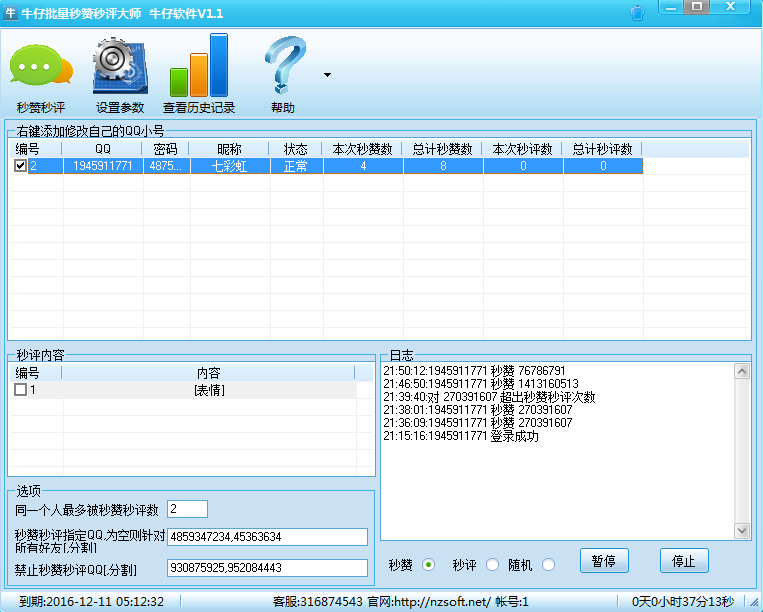Click the 本次秒评数 column header
The image size is (763, 612).
(522, 149)
